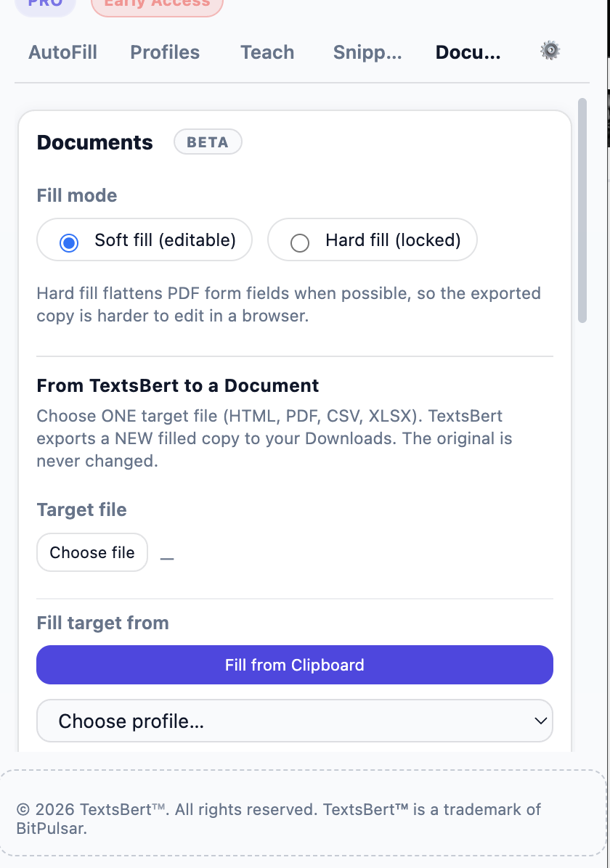The height and width of the screenshot is (868, 610).
Task: Switch to the AutoFill tab
Action: tap(62, 52)
